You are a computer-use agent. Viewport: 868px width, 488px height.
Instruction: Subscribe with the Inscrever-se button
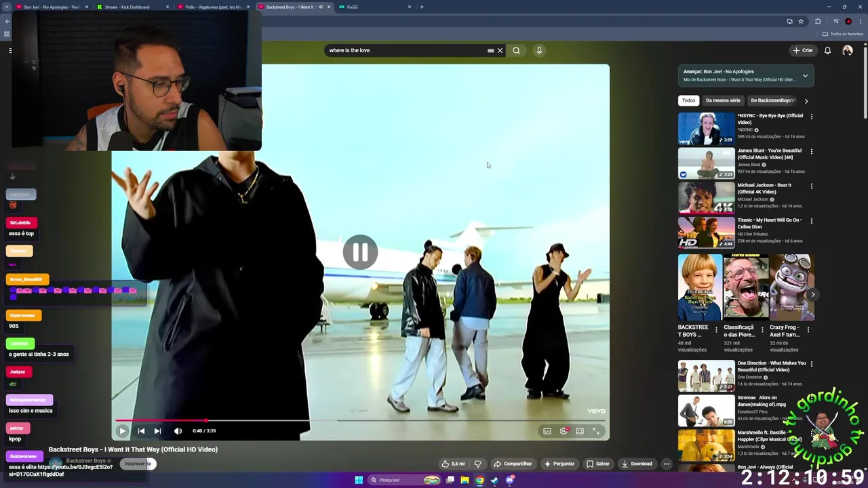click(138, 464)
